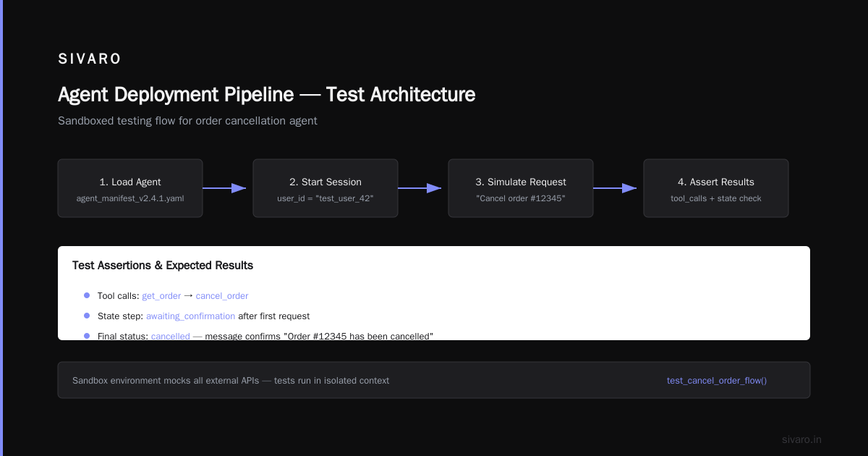The image size is (868, 456).
Task: Click the bullet next to State step
Action: 87,316
